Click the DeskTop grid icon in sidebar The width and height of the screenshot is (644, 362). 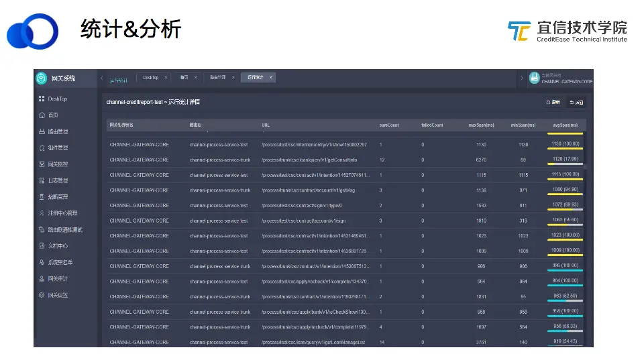point(42,99)
